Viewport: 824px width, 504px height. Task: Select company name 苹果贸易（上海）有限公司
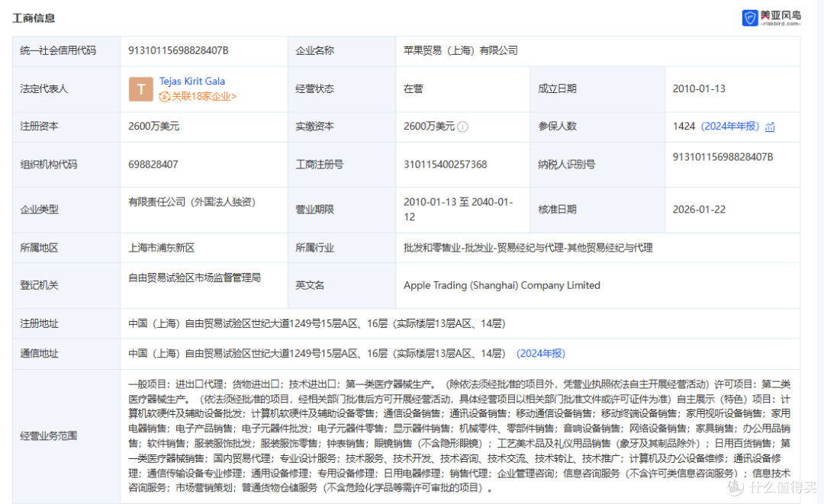(460, 50)
